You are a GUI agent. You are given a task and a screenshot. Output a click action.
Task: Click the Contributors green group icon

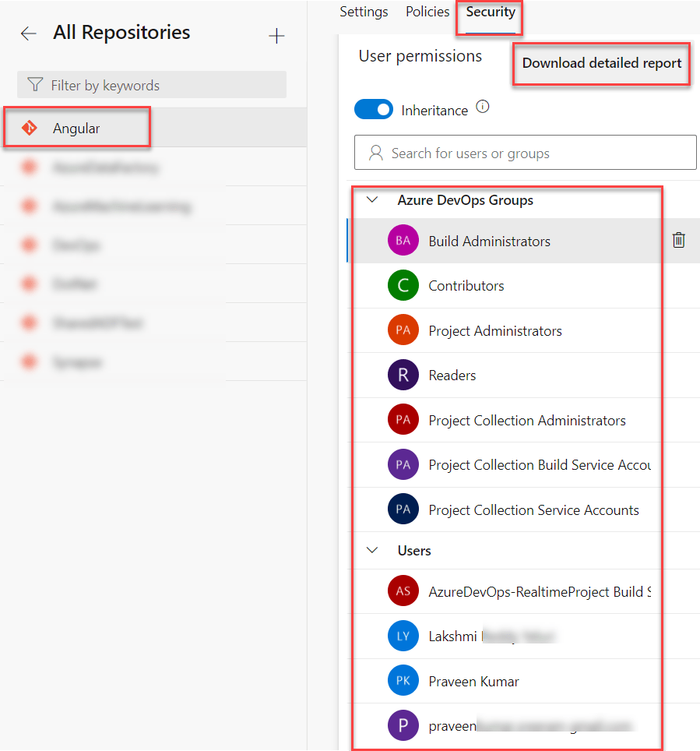pyautogui.click(x=403, y=285)
